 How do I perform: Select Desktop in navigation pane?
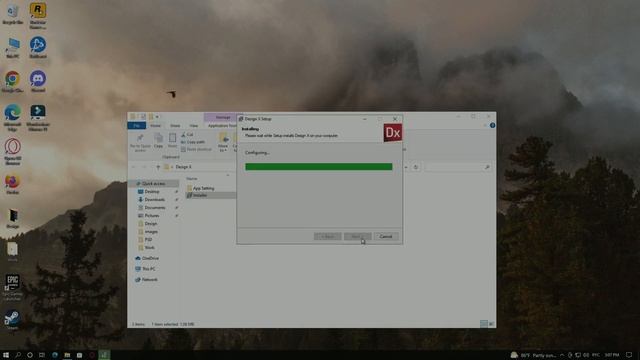152,191
